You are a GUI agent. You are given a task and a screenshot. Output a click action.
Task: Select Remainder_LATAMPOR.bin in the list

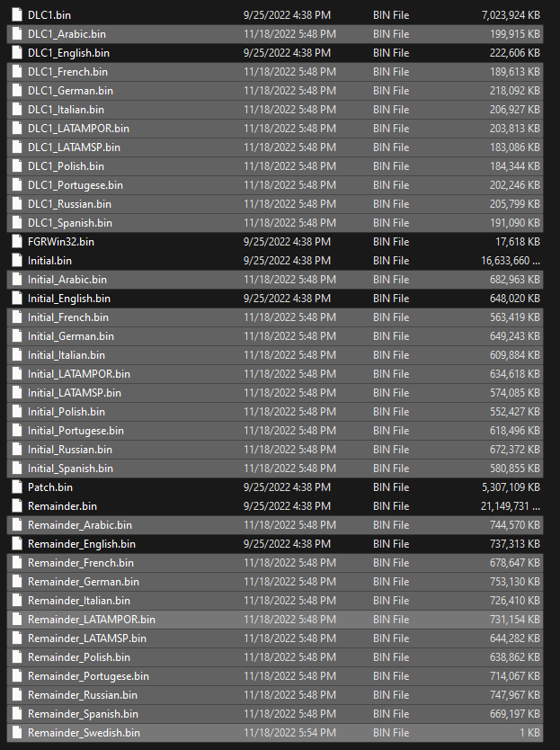click(275, 620)
